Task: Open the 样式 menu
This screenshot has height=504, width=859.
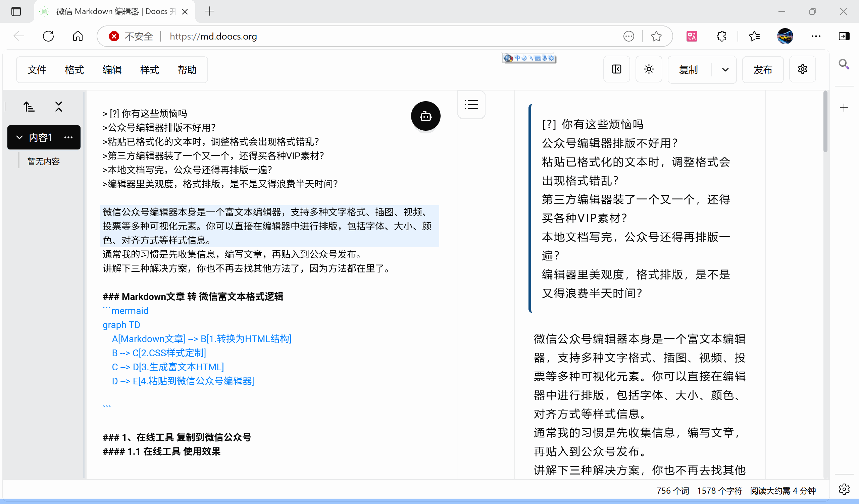Action: tap(149, 70)
